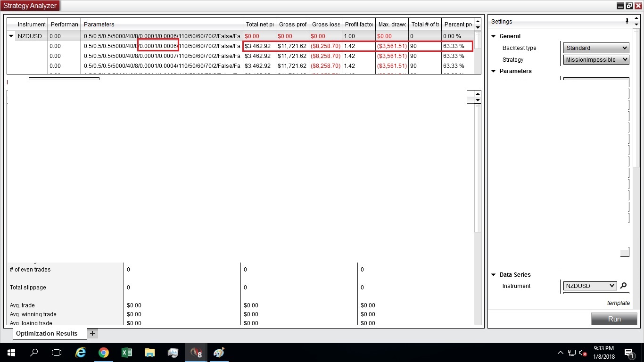644x362 pixels.
Task: Sort by the Gross profit column header
Action: [292, 25]
